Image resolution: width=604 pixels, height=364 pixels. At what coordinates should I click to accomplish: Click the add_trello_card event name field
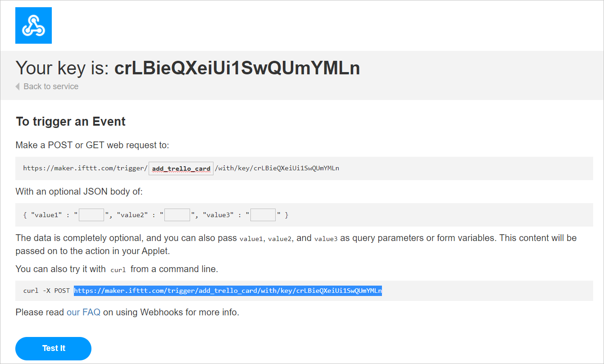coord(181,168)
